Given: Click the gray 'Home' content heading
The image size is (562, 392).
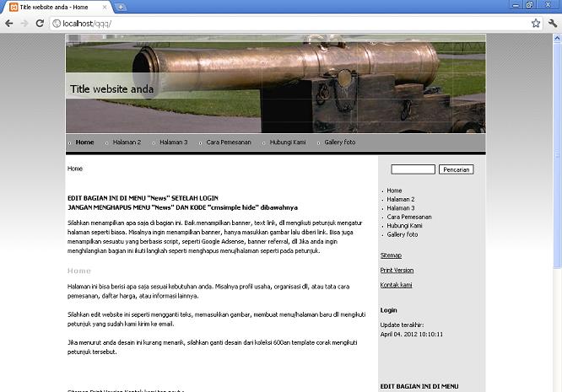Looking at the screenshot, I should click(x=79, y=271).
